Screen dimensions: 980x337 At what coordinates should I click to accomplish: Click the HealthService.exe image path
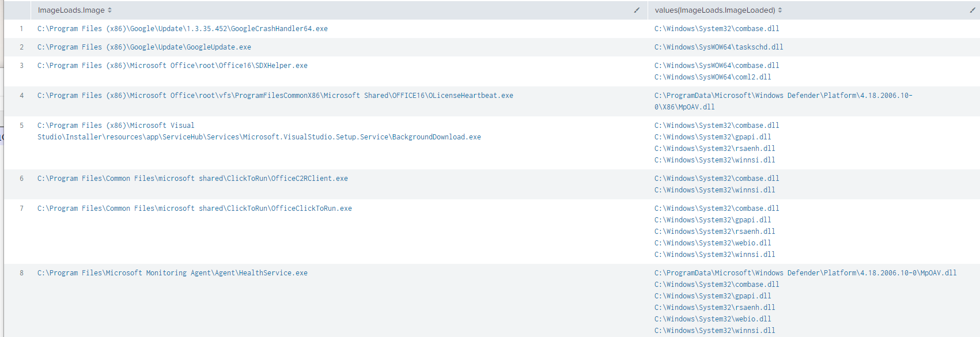tap(172, 273)
